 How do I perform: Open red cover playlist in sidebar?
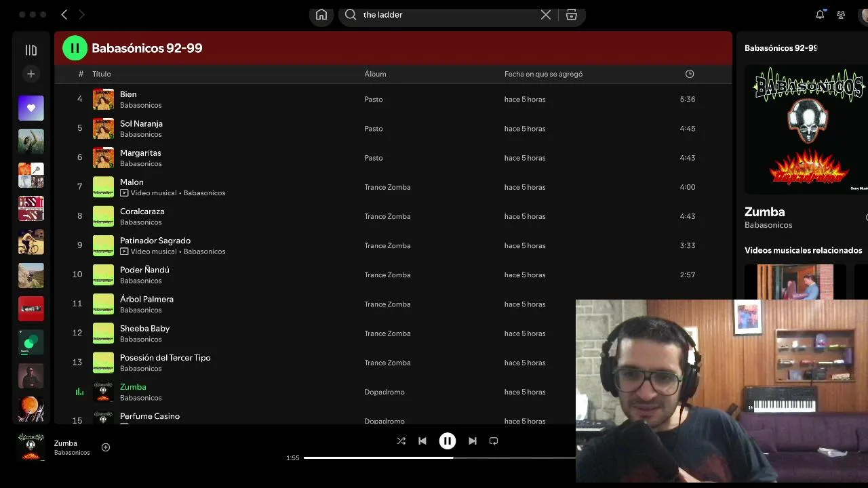[x=31, y=309]
